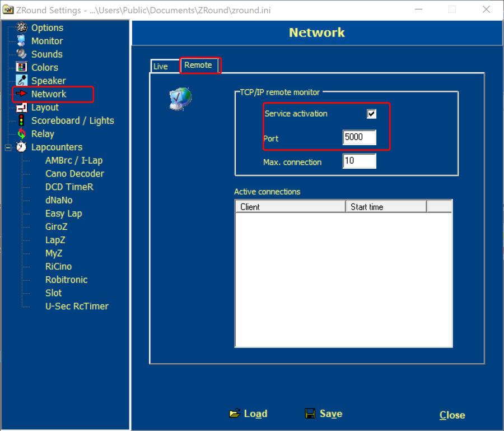Select GiroZ lapcounter
The image size is (504, 431).
point(56,227)
